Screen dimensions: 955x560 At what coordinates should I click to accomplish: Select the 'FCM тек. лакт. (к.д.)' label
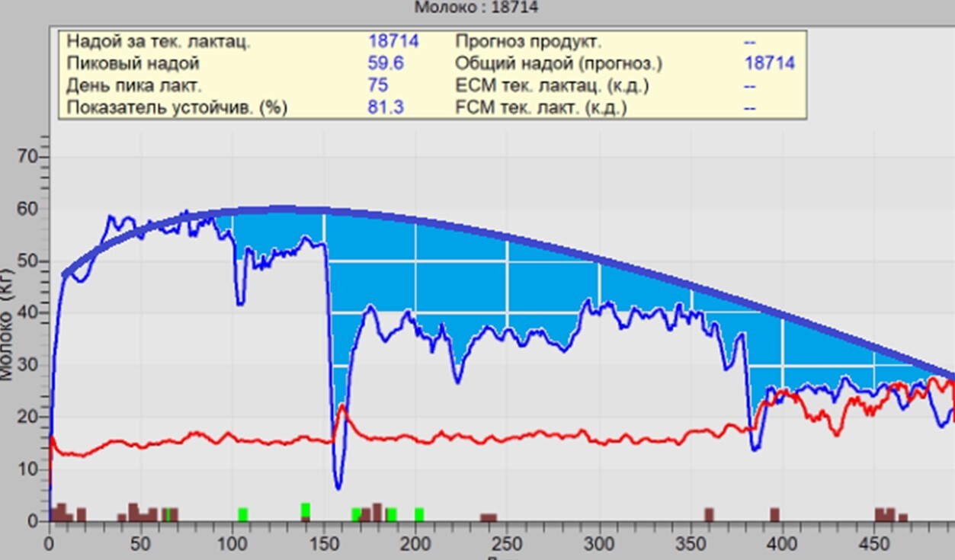541,107
